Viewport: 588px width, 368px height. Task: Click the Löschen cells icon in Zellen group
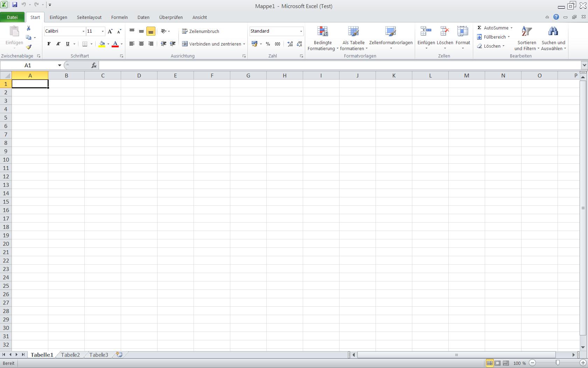(445, 32)
